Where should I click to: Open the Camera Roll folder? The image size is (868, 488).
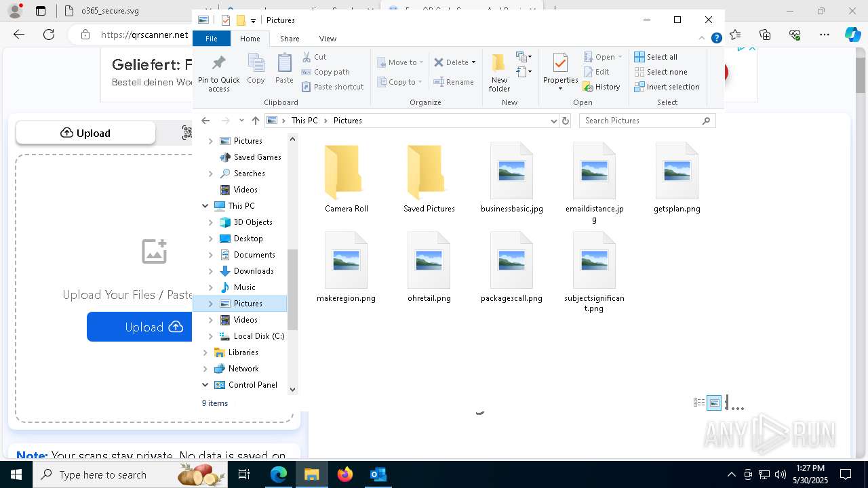(346, 178)
